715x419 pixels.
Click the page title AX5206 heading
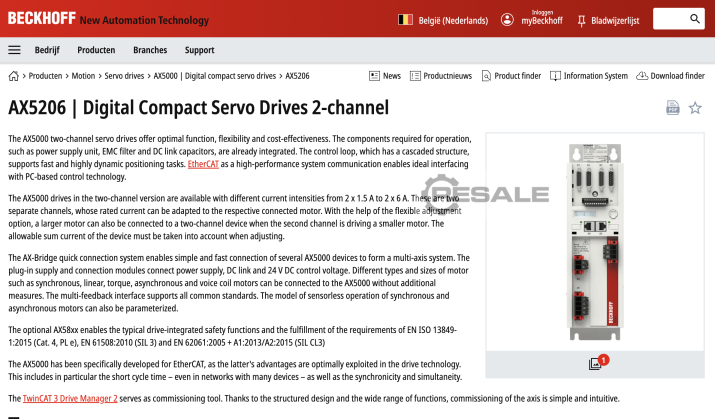pyautogui.click(x=198, y=108)
